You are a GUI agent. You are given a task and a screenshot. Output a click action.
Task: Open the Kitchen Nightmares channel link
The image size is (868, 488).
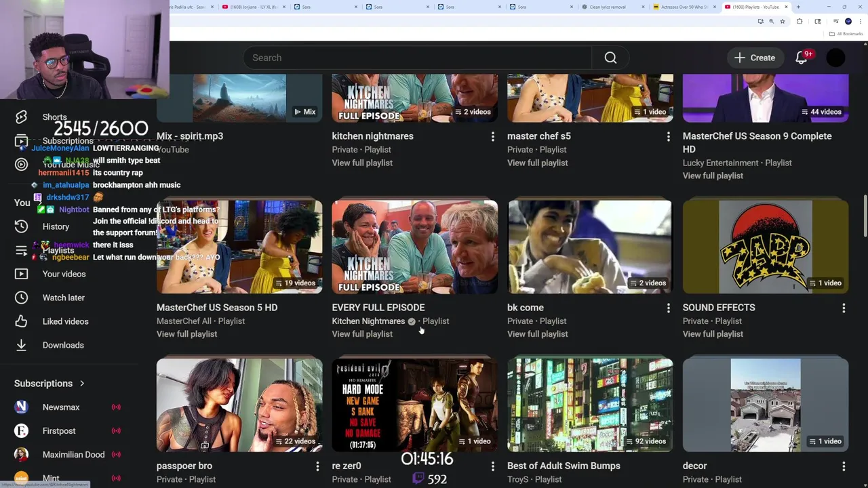coord(368,321)
